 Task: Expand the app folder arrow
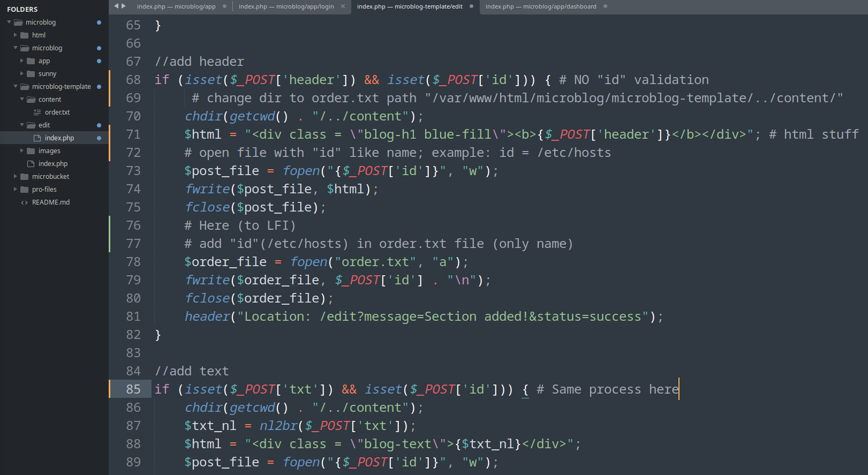pos(22,61)
